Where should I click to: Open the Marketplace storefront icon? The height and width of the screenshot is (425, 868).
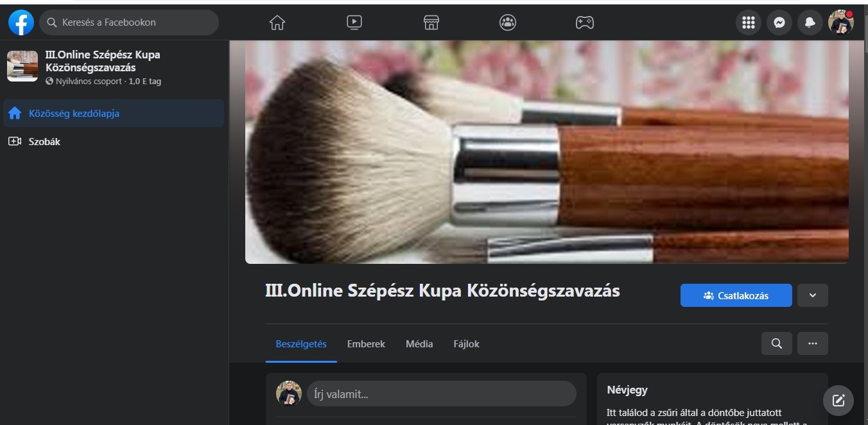coord(431,22)
